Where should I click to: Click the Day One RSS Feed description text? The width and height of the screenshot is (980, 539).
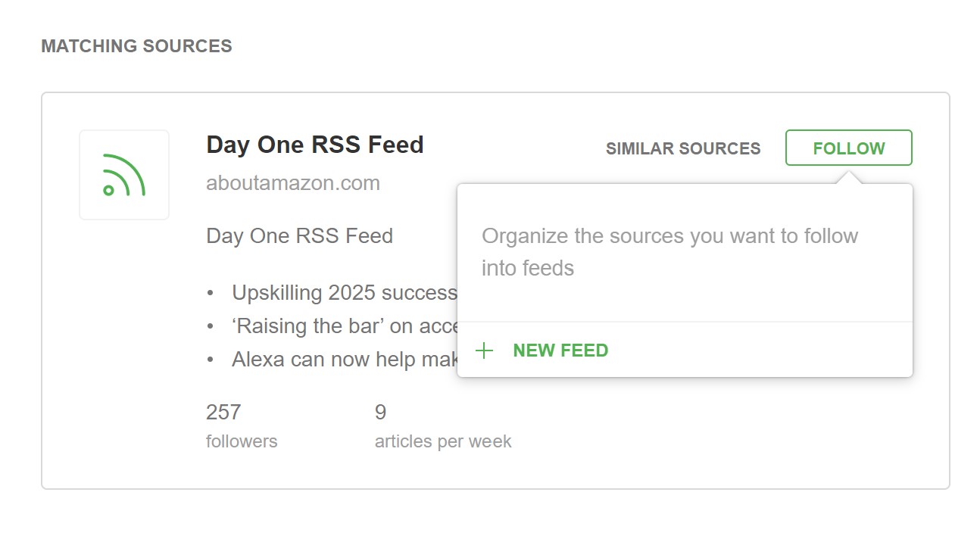[299, 236]
